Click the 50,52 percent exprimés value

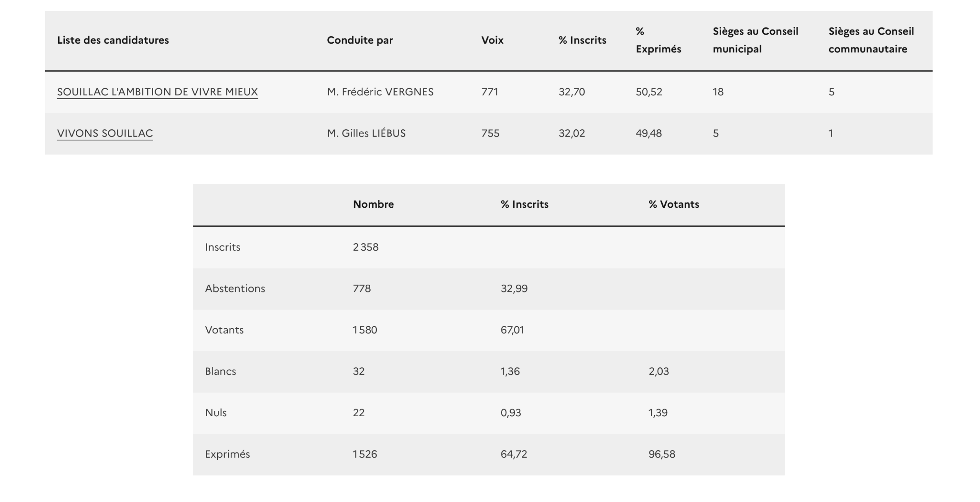(x=649, y=92)
